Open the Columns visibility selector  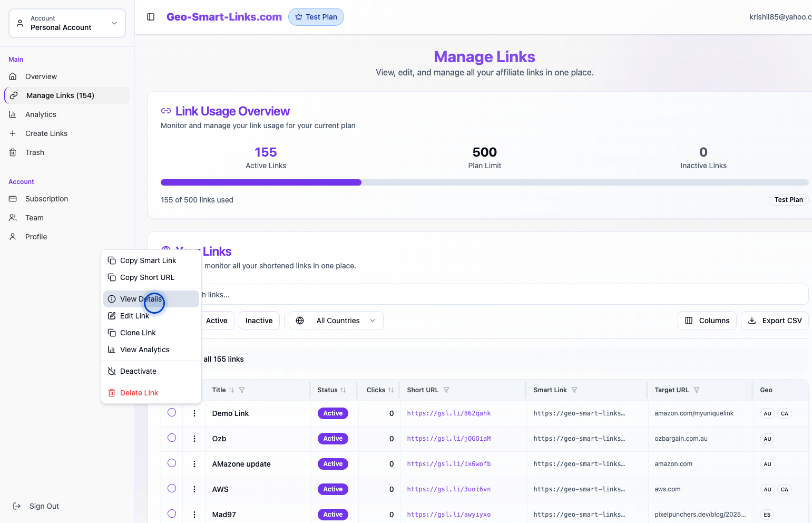[x=707, y=321]
